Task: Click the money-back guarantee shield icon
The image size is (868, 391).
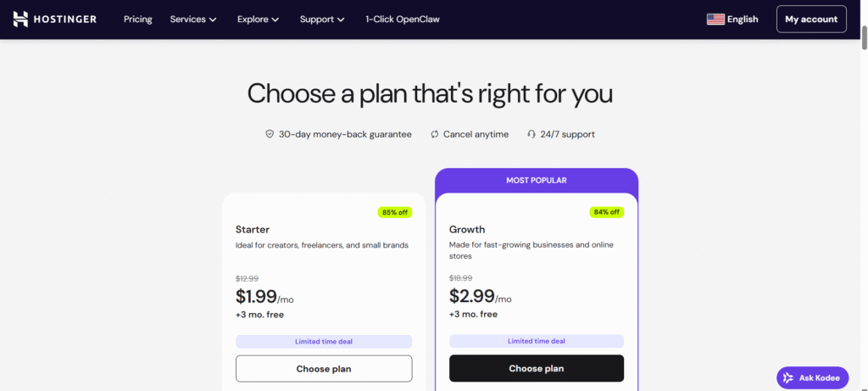Action: pyautogui.click(x=270, y=134)
